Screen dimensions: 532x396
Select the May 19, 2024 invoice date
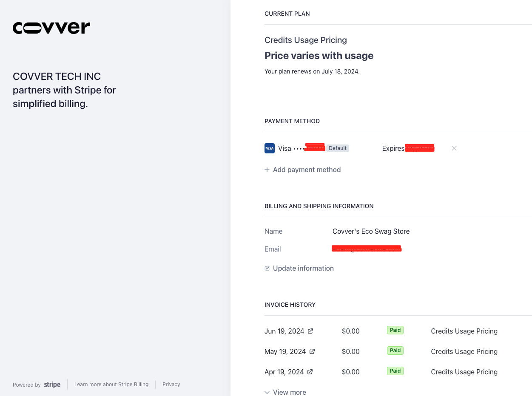285,351
